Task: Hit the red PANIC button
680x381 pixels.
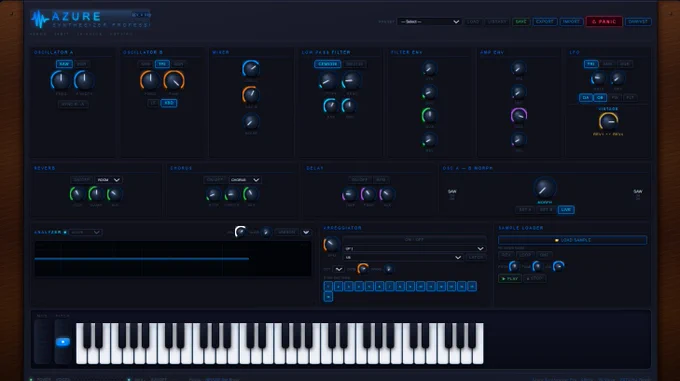Action: [604, 22]
